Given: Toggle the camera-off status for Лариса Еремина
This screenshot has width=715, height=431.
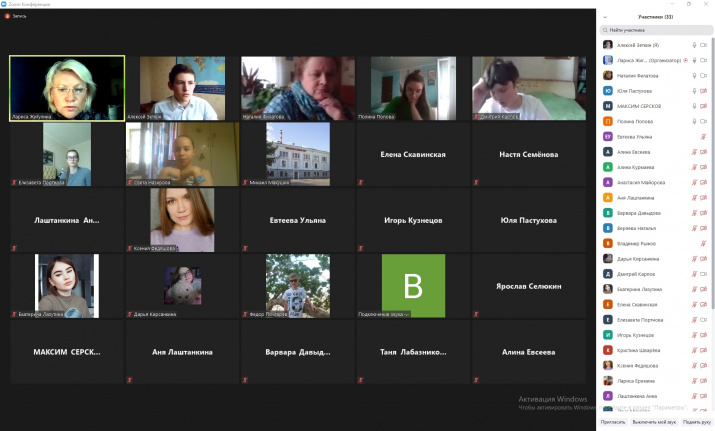Looking at the screenshot, I should (x=704, y=381).
